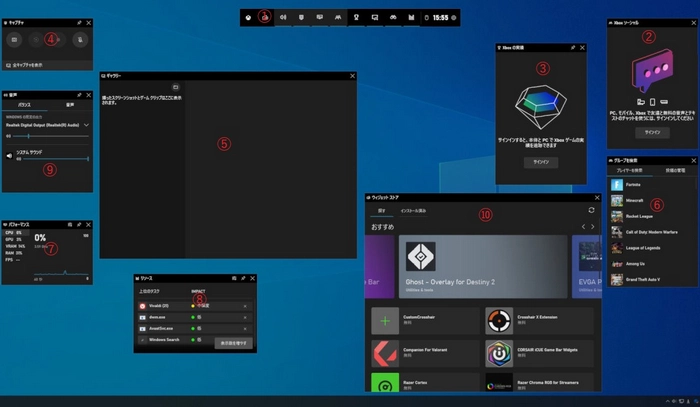Select Call of Duty: Modern Warfare in the list
The image size is (700, 407).
(652, 232)
